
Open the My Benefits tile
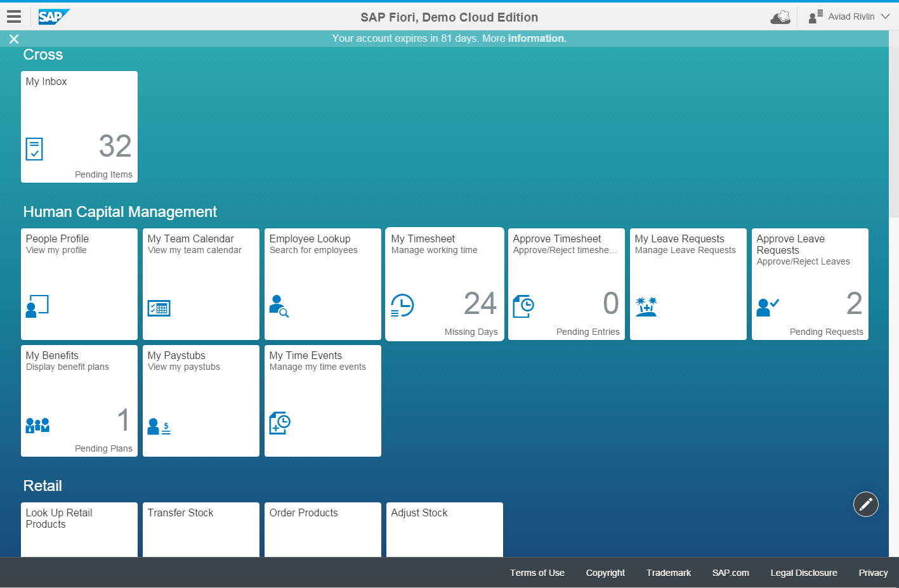(79, 401)
